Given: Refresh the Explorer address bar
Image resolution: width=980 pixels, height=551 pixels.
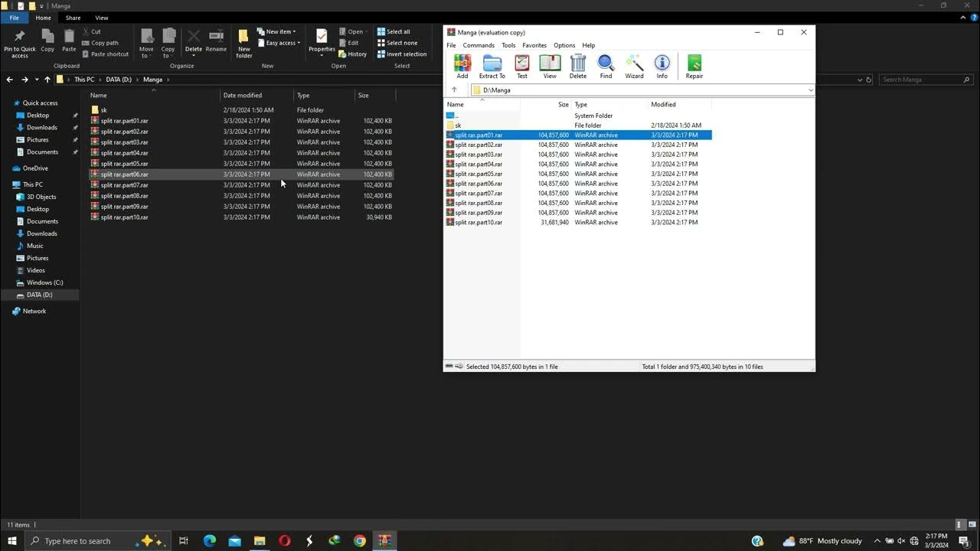Looking at the screenshot, I should 869,80.
